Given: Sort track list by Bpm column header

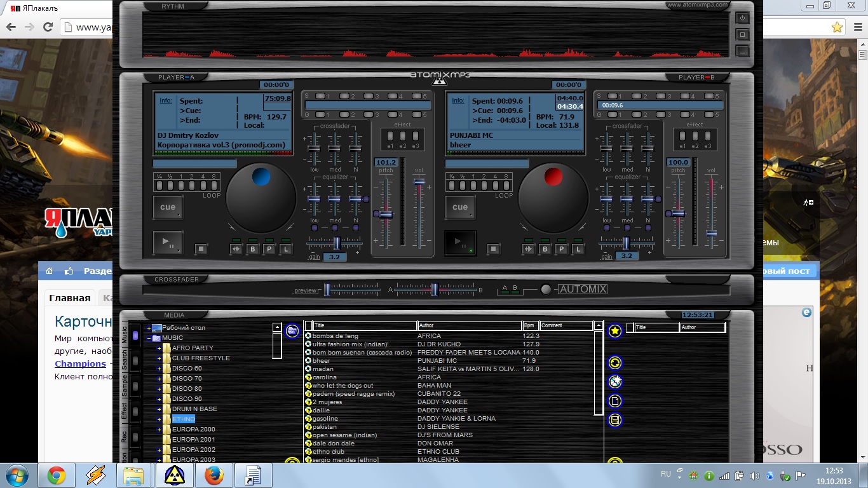Looking at the screenshot, I should click(531, 325).
